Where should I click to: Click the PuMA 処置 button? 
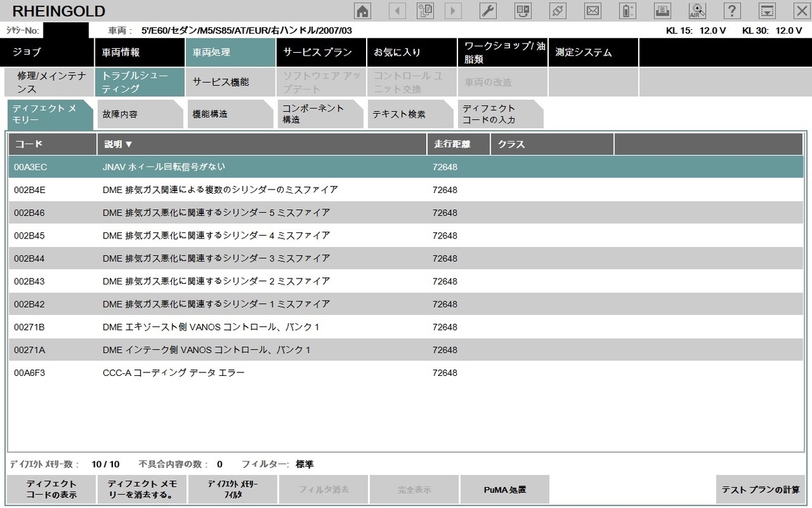click(x=505, y=490)
